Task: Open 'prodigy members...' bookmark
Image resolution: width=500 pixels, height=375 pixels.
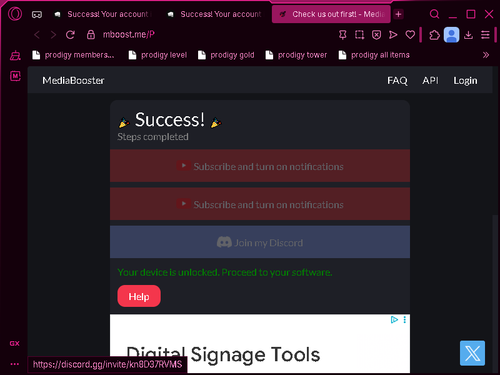Action: pyautogui.click(x=73, y=55)
